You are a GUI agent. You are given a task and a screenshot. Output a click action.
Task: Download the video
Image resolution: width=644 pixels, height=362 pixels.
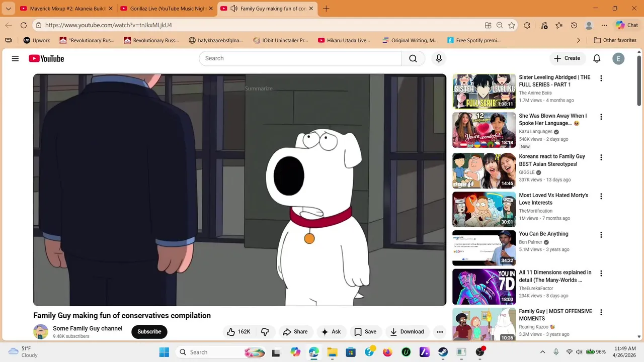pyautogui.click(x=407, y=332)
